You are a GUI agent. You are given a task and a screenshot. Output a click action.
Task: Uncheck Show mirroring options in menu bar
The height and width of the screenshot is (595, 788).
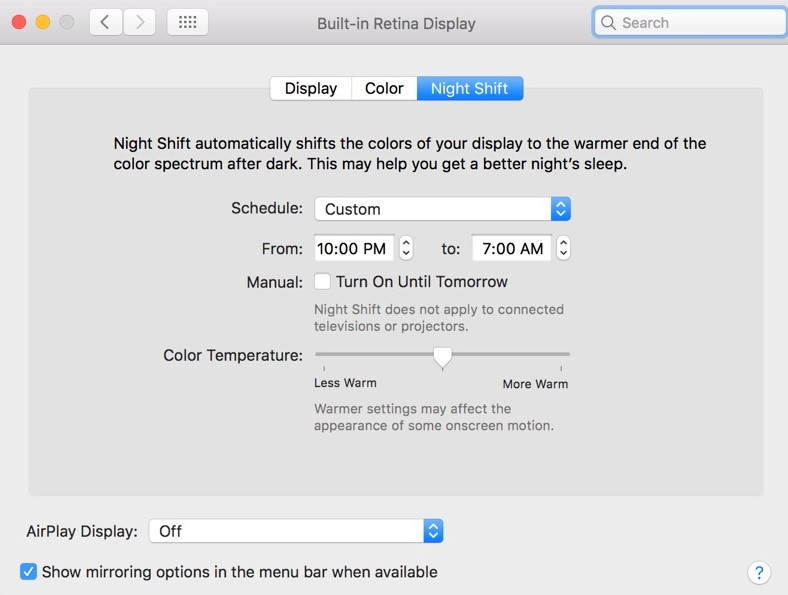pos(29,572)
